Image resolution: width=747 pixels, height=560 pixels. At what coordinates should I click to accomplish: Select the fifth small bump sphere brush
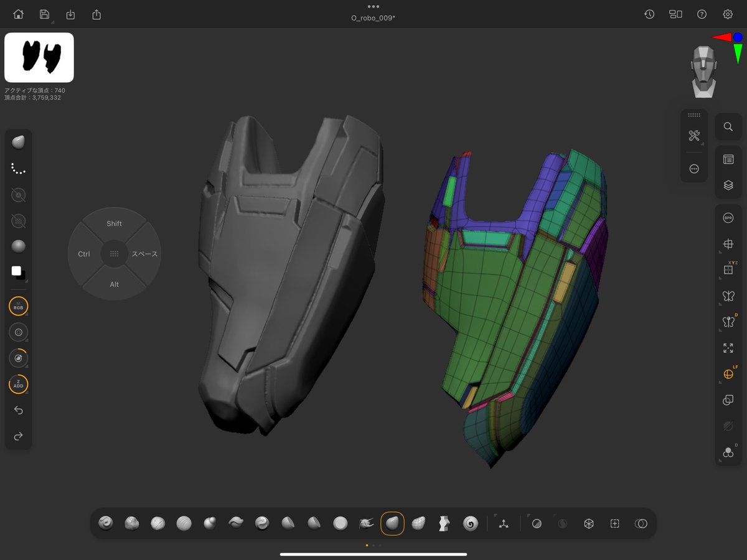click(x=210, y=523)
